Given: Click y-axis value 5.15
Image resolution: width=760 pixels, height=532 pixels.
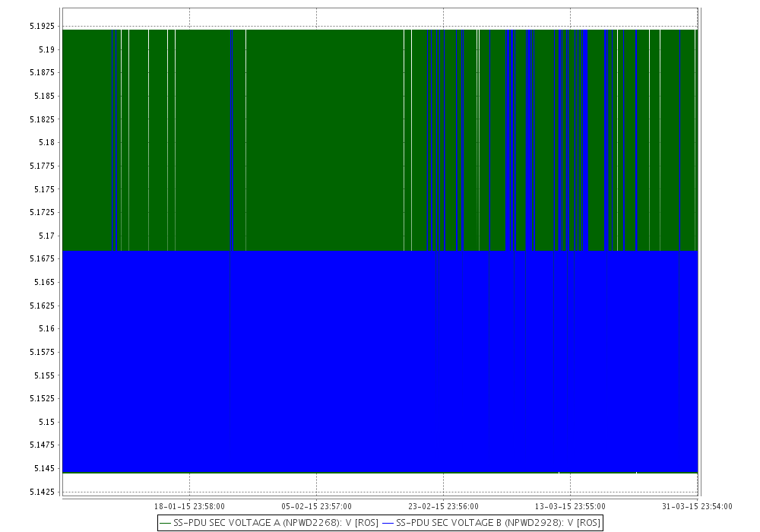Looking at the screenshot, I should coord(46,422).
